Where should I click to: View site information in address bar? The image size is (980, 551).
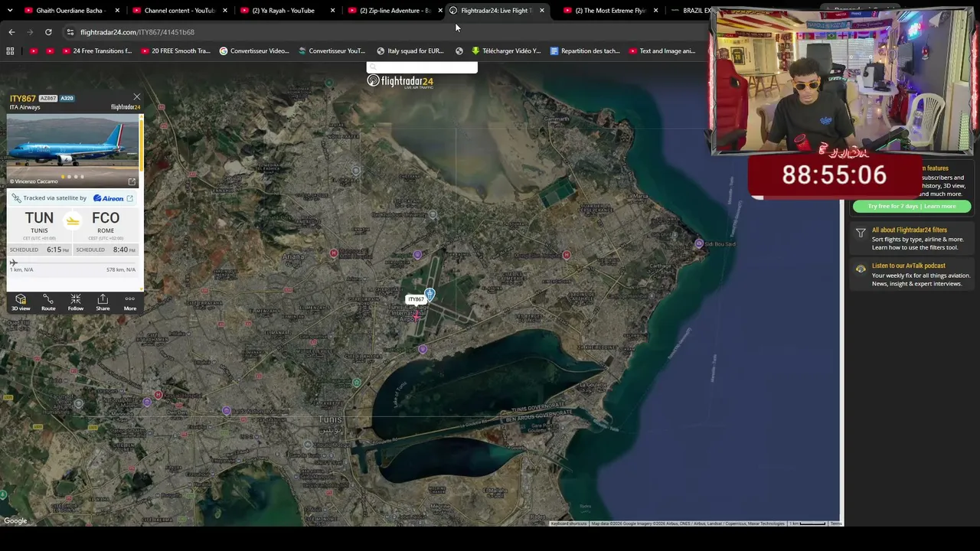pos(70,32)
